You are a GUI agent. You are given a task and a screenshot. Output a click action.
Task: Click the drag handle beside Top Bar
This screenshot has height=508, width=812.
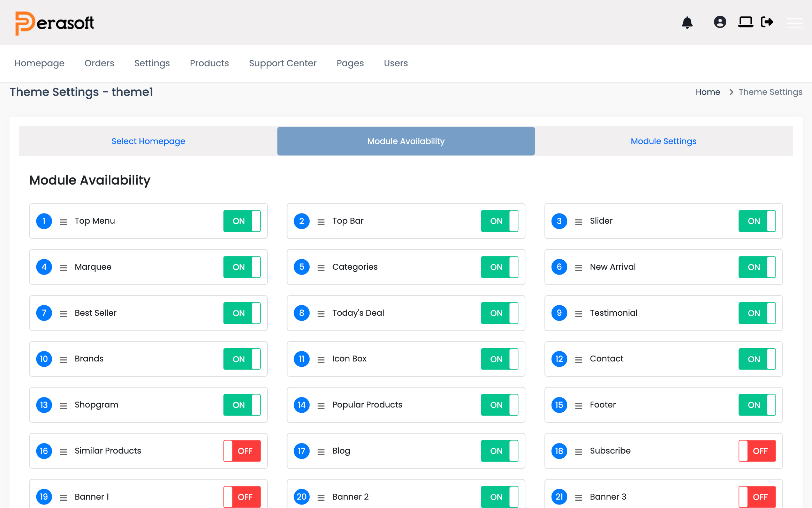321,222
